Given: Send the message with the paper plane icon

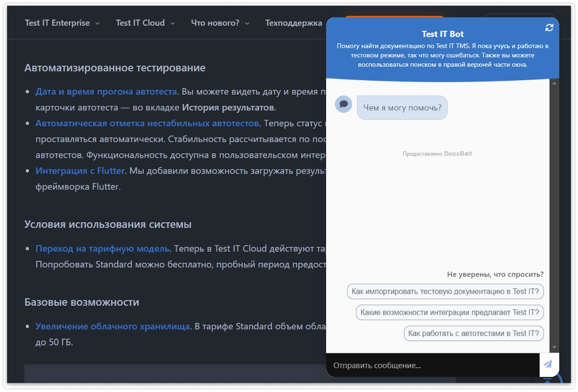Looking at the screenshot, I should pos(548,364).
